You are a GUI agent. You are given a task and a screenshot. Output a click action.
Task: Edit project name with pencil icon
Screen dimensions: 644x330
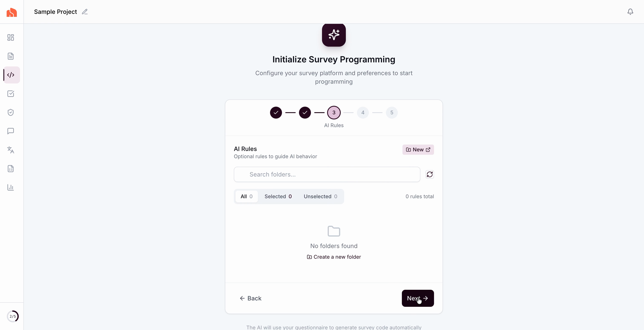pos(85,12)
